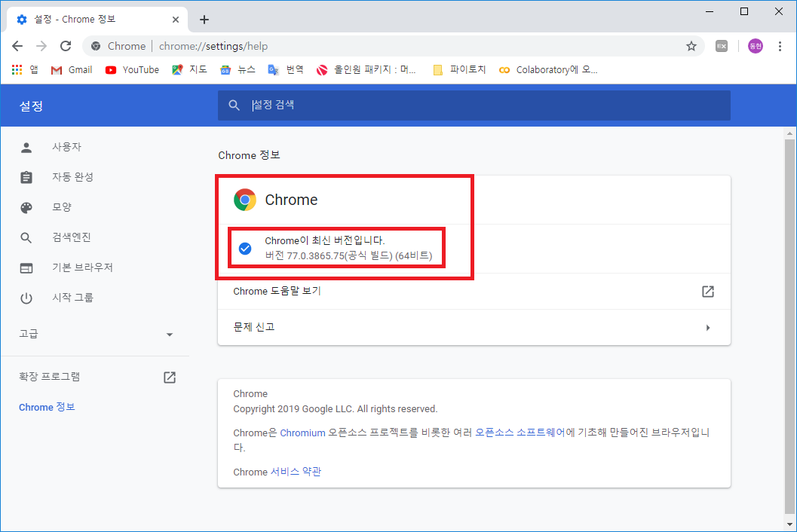Image resolution: width=797 pixels, height=532 pixels.
Task: Open the Colaboratory bookmark
Action: (548, 69)
